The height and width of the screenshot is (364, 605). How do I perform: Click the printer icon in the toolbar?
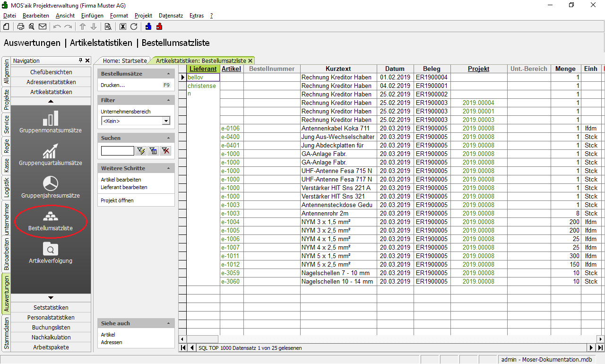21,26
